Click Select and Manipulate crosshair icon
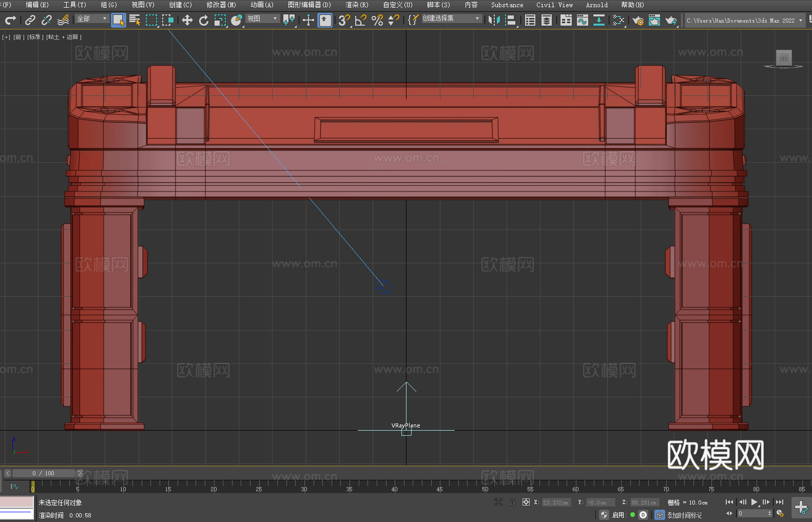This screenshot has height=522, width=812. (308, 20)
